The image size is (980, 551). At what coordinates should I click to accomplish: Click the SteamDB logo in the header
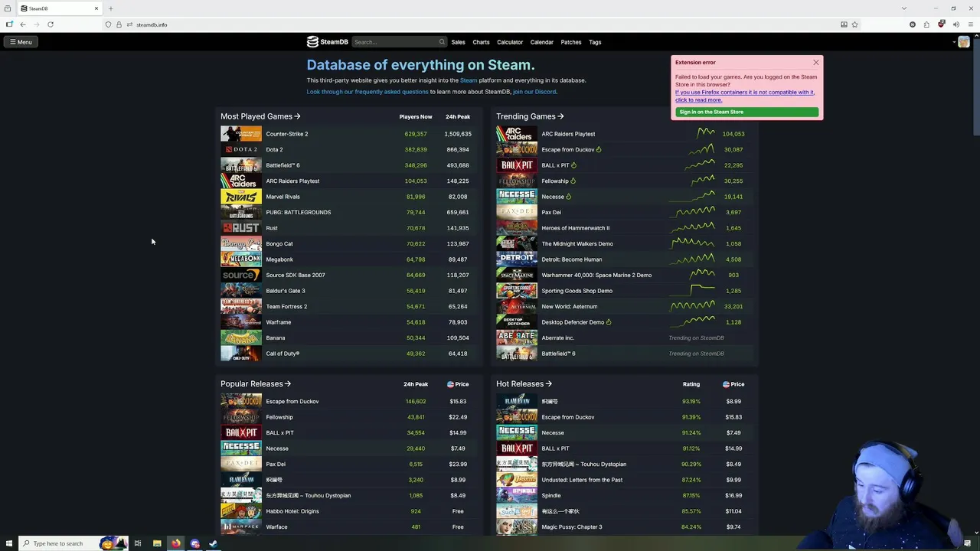pos(328,42)
